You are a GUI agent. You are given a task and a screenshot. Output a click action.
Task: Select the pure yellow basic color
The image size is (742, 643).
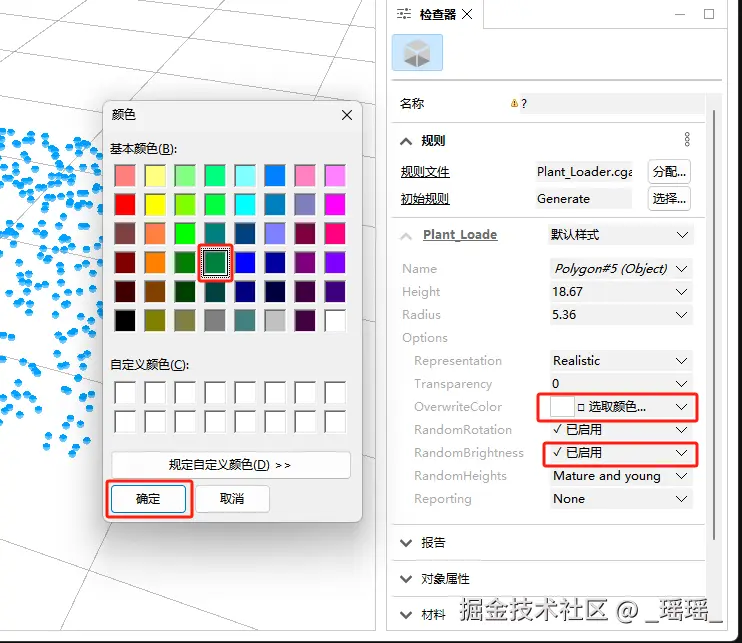(x=155, y=205)
